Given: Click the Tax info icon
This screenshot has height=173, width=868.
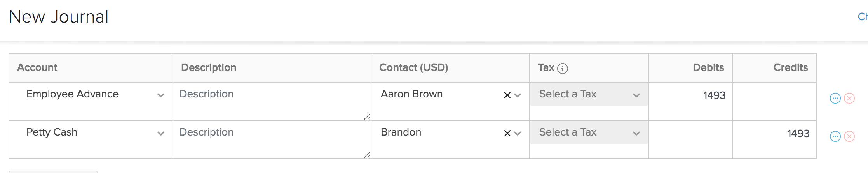Looking at the screenshot, I should point(562,69).
